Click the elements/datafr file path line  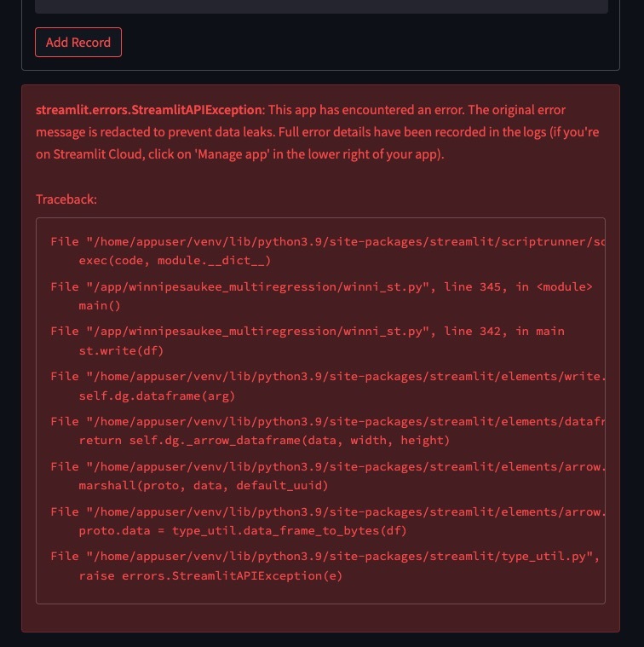[x=328, y=421]
